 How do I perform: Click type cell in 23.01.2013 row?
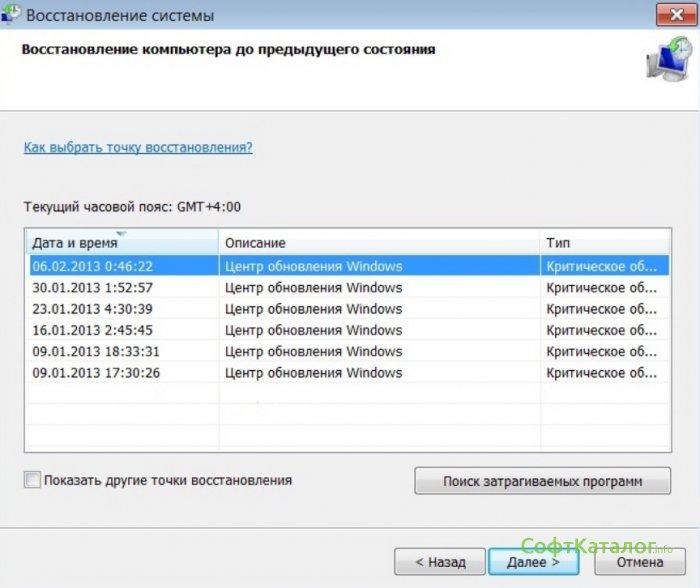[x=605, y=309]
